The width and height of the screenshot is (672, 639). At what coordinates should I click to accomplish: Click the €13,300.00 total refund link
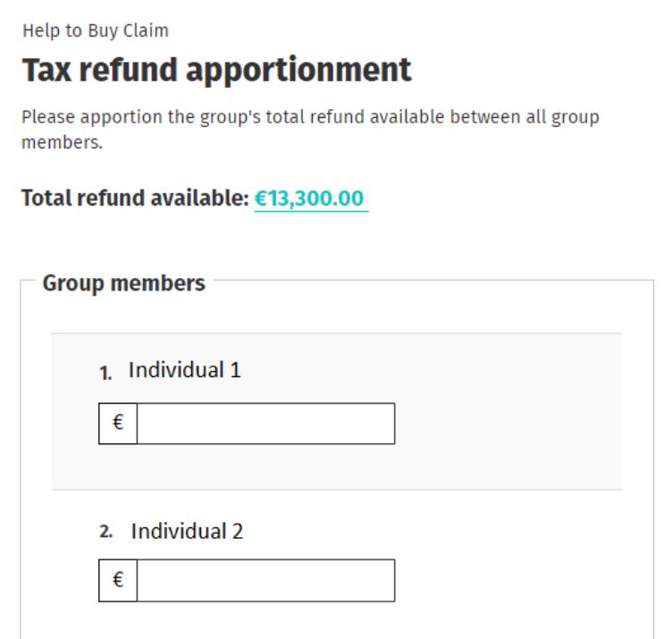(310, 198)
